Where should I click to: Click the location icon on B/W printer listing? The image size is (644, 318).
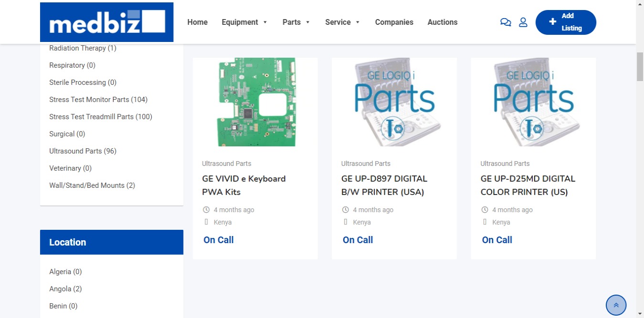pyautogui.click(x=346, y=222)
